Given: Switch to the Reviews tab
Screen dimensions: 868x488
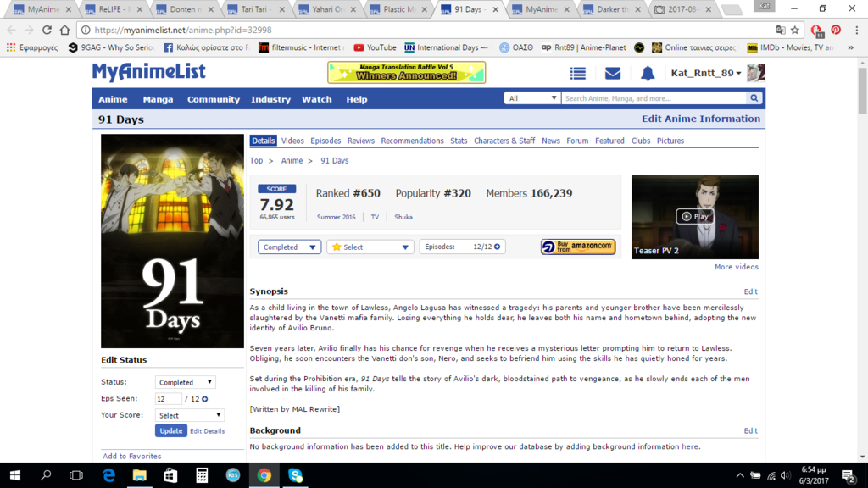Looking at the screenshot, I should (360, 141).
